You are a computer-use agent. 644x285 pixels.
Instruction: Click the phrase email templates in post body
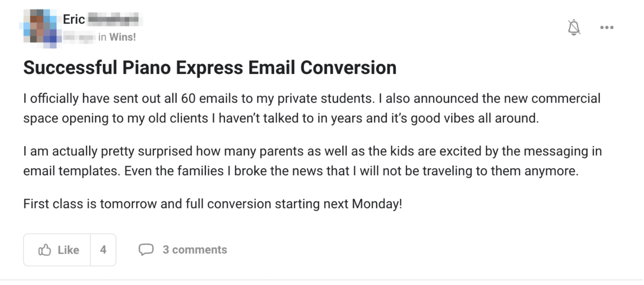click(71, 171)
